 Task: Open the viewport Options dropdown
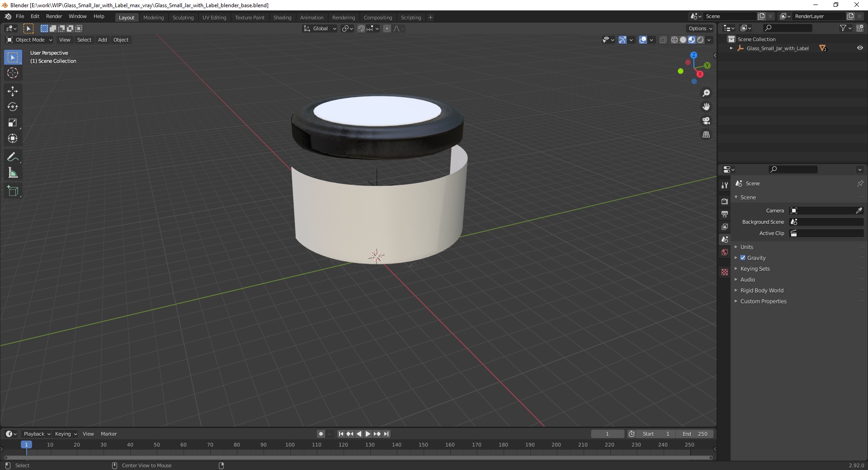pos(700,28)
